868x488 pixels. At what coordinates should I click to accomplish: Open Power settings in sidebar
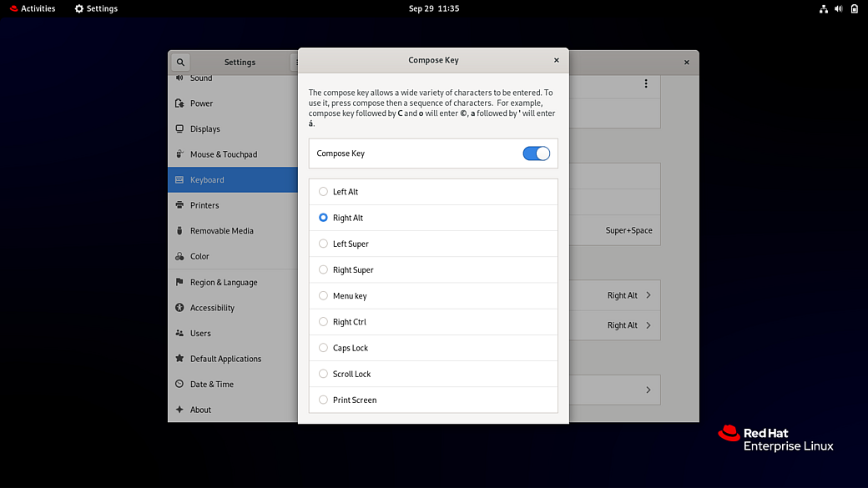[x=203, y=103]
